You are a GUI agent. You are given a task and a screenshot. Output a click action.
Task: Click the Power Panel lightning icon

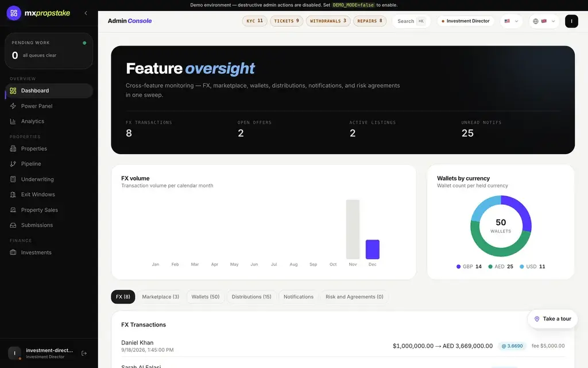click(x=13, y=106)
